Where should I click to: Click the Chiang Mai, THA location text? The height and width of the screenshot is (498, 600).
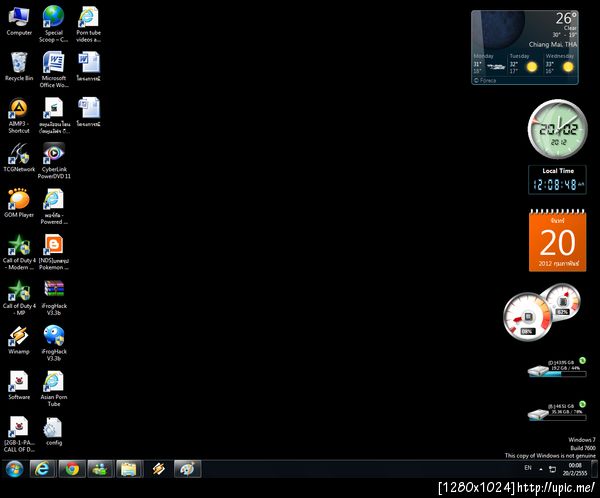(553, 44)
